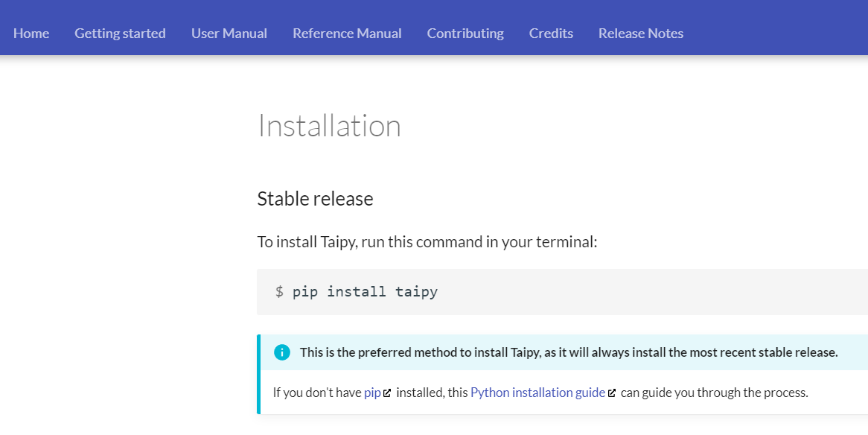This screenshot has width=868, height=435.
Task: Click the Installation page heading
Action: coord(329,126)
